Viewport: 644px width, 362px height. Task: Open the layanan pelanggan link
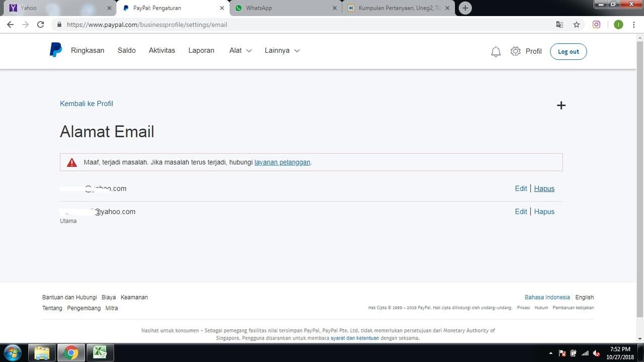coord(282,162)
